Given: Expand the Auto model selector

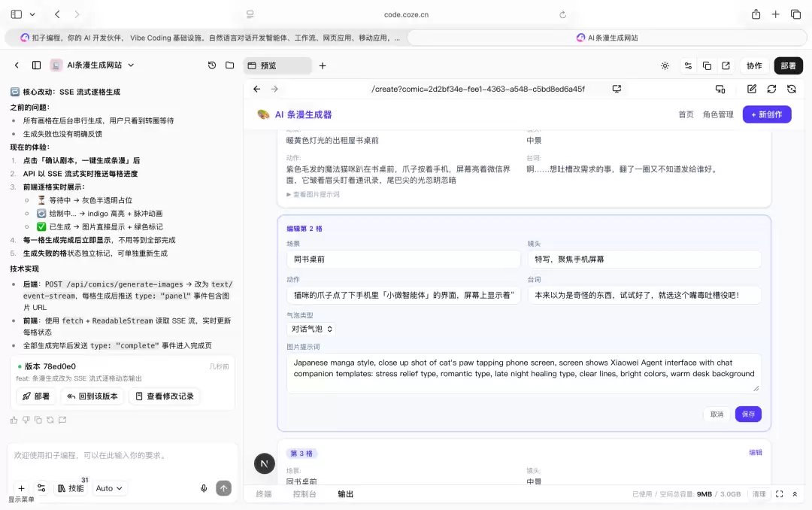Looking at the screenshot, I should tap(109, 488).
